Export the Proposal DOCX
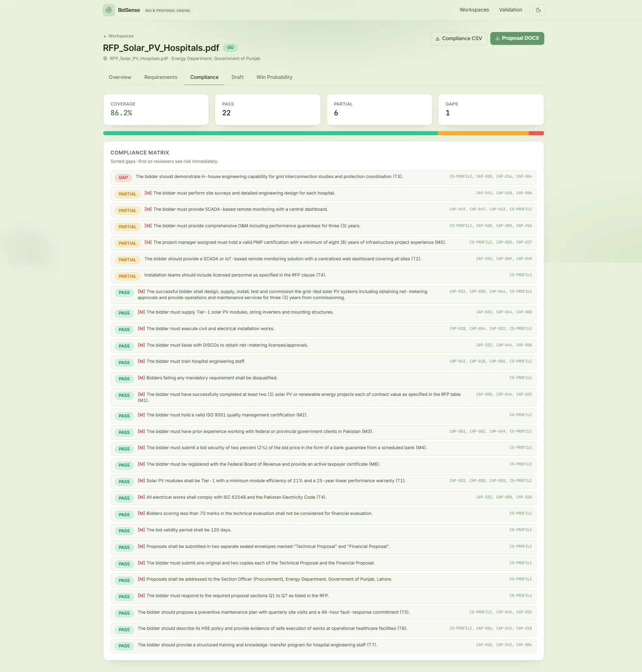 (517, 38)
